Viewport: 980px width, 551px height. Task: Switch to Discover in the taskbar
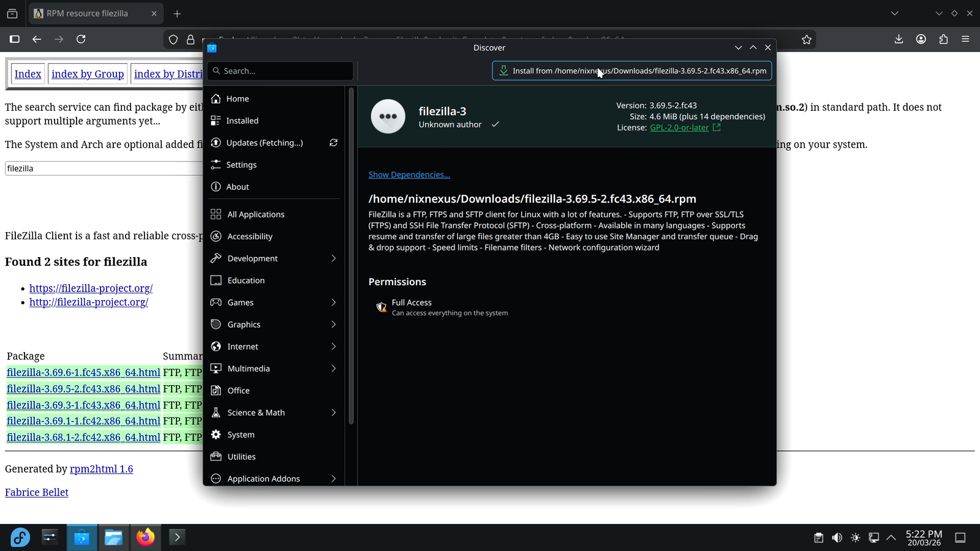click(x=81, y=538)
